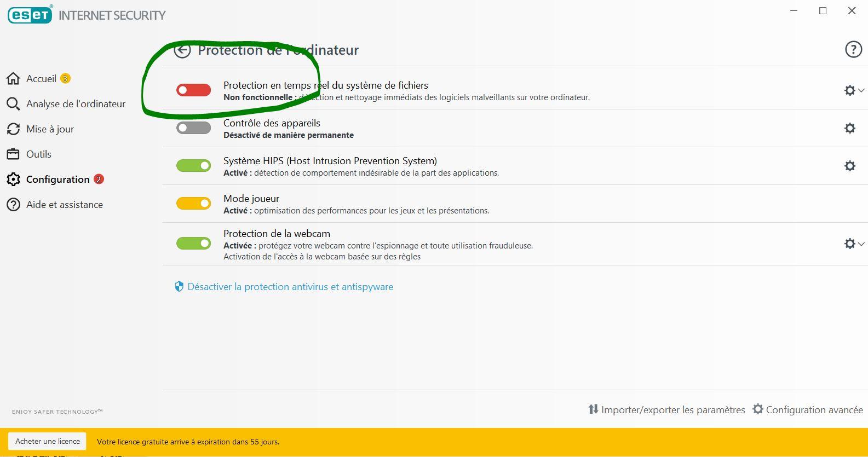Viewport: 868px width, 457px height.
Task: Open settings gear for Protection en temps réel
Action: [850, 90]
